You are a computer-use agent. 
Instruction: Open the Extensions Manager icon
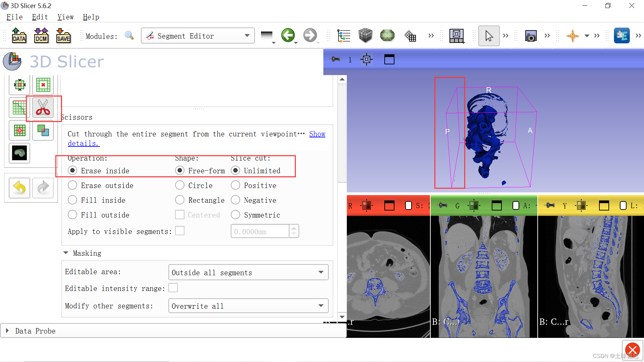(622, 36)
